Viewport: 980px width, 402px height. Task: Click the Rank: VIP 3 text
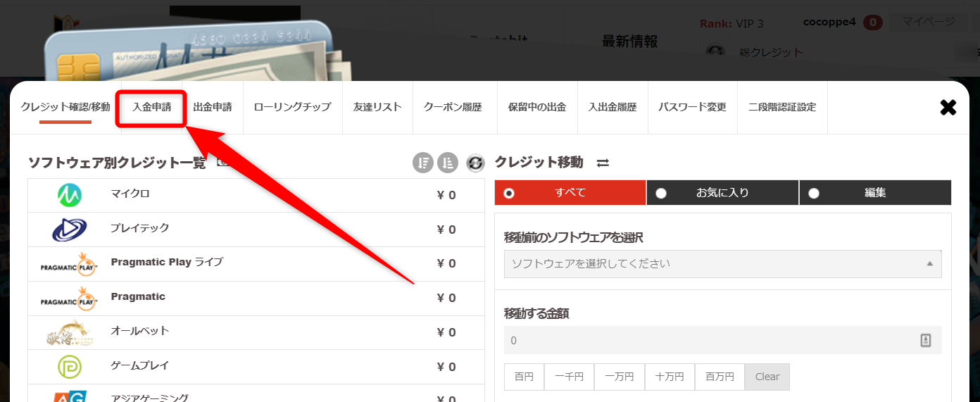[x=731, y=23]
